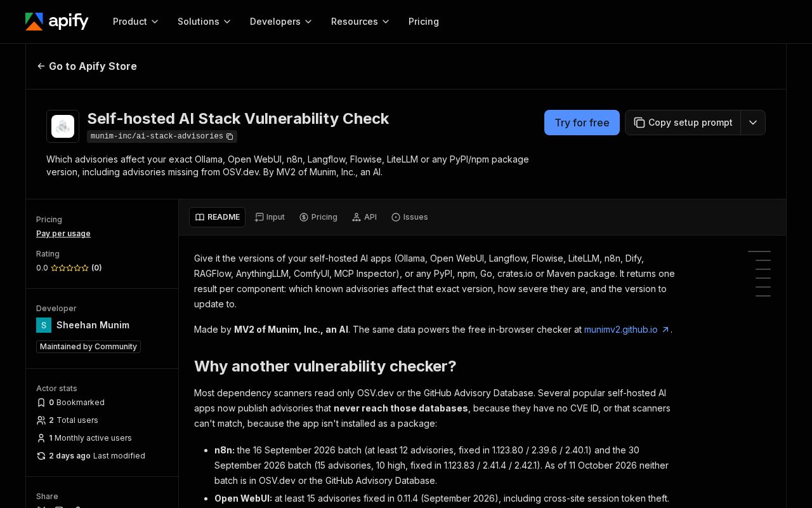
Task: Open munimv2.github.io link
Action: click(627, 330)
